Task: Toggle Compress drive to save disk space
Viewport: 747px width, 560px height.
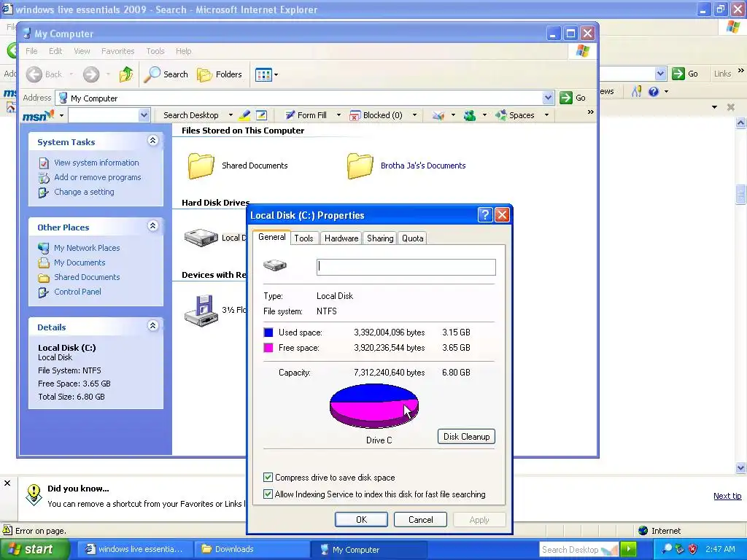Action: 268,477
